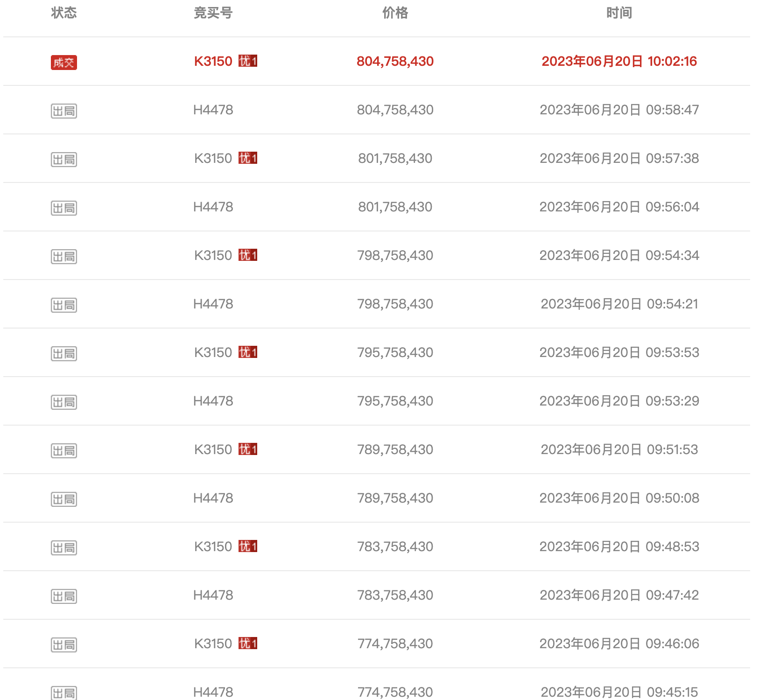Click the 优1 badge in the 09:54:34 row
This screenshot has width=759, height=700.
point(248,255)
